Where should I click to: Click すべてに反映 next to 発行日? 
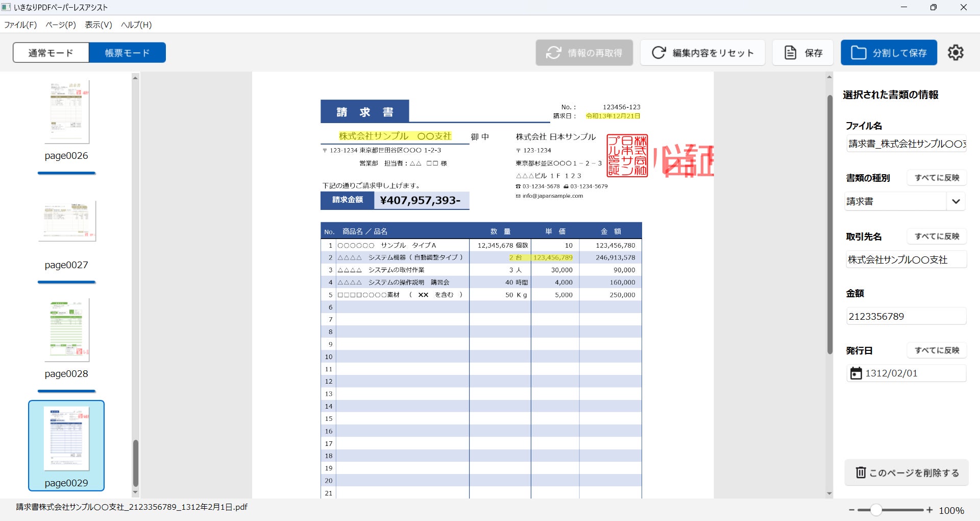click(x=937, y=350)
